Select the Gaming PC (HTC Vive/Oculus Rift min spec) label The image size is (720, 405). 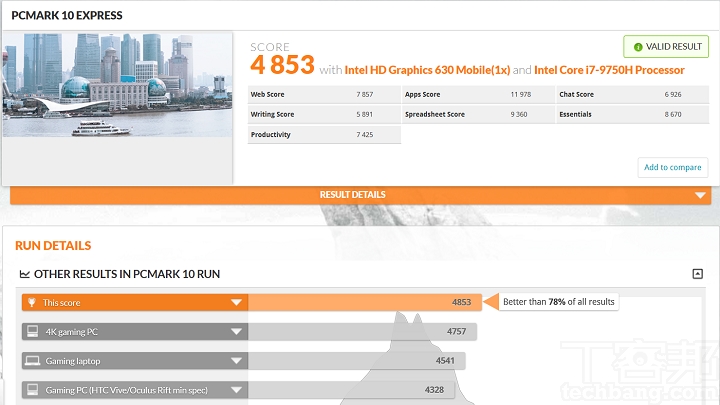click(x=126, y=390)
